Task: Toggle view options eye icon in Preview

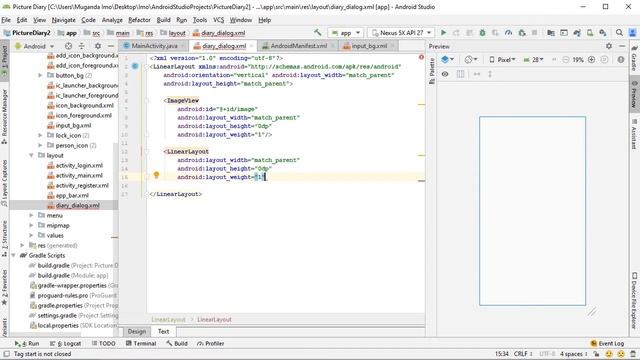Action: point(445,74)
